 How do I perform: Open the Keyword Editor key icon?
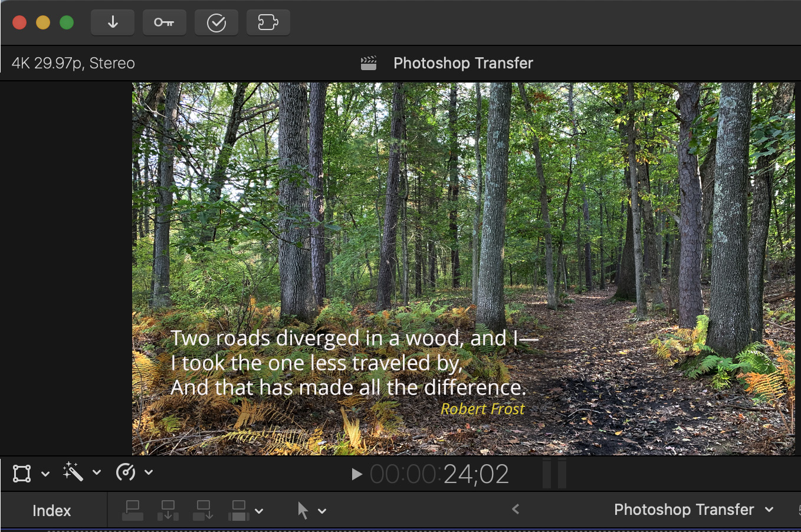click(164, 23)
